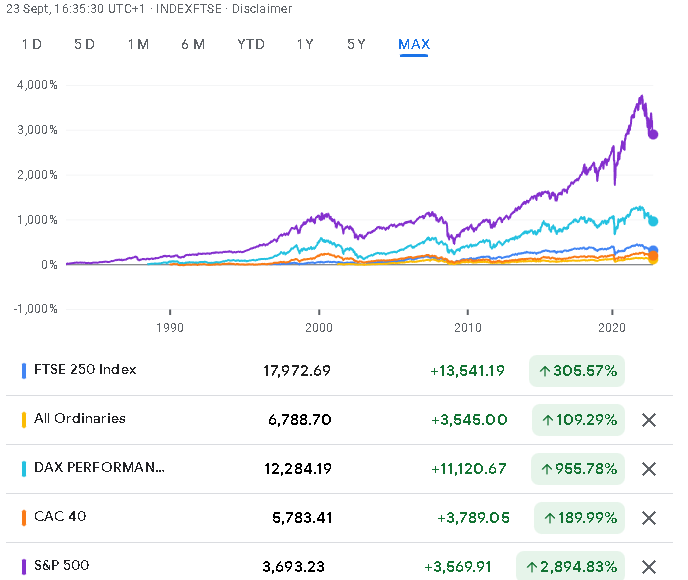This screenshot has width=688, height=580.
Task: Click the -1,000% y-axis label
Action: click(36, 309)
